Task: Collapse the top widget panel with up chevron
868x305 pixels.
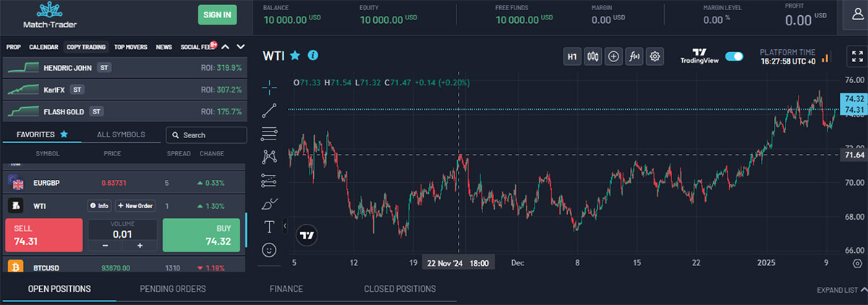Action: 225,47
